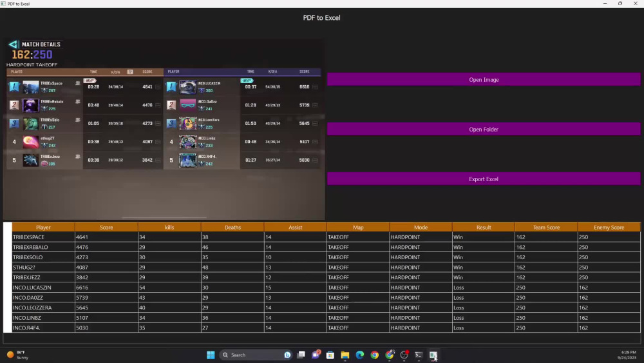Select the Enemy Score column header

pyautogui.click(x=609, y=227)
